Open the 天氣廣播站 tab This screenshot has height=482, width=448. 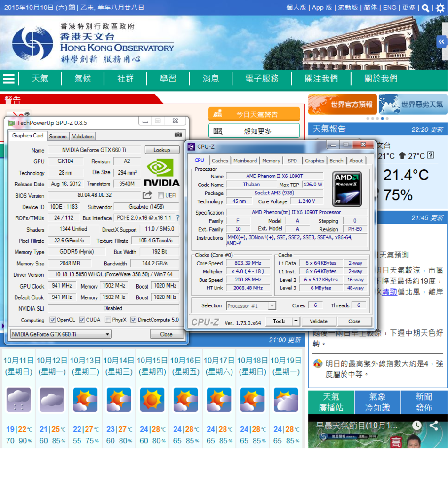point(331,402)
